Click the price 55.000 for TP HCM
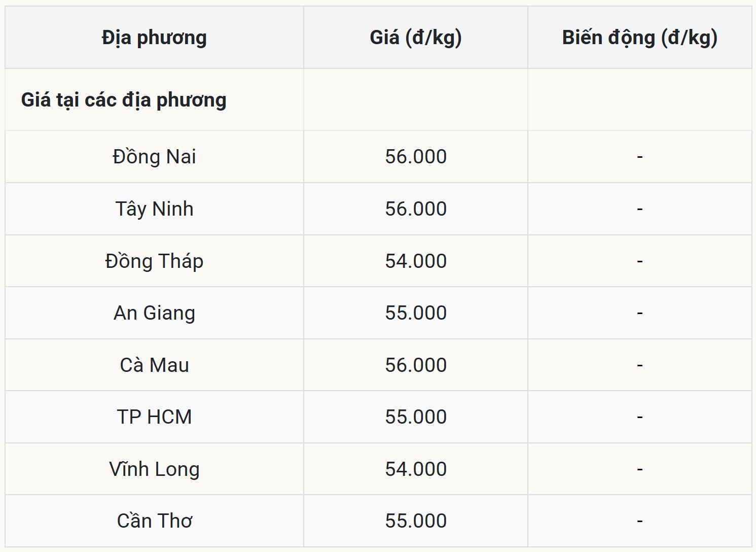The image size is (756, 552). click(x=416, y=417)
